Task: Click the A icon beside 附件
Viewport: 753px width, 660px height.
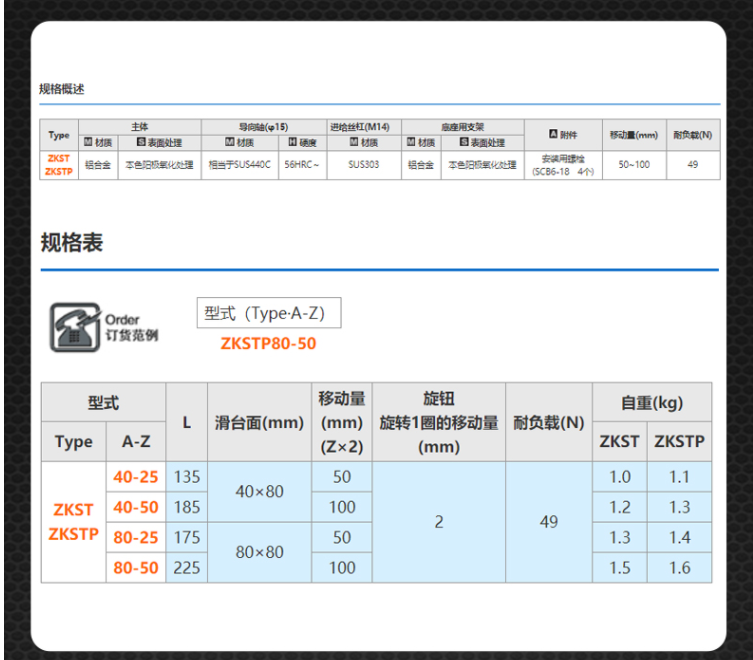Action: [554, 135]
